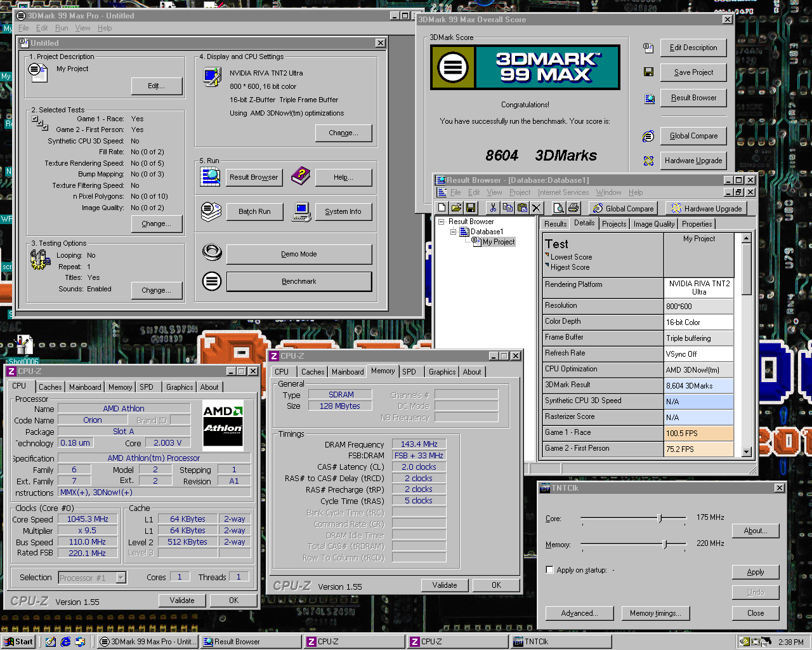Image resolution: width=812 pixels, height=650 pixels.
Task: Click the Display and CPU Settings monitor icon
Action: coord(211,77)
